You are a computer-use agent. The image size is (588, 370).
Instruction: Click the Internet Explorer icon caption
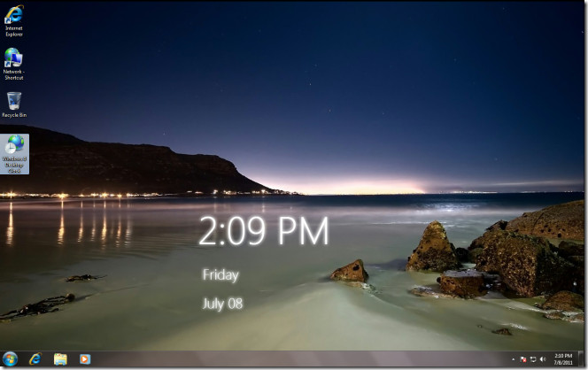tap(14, 31)
